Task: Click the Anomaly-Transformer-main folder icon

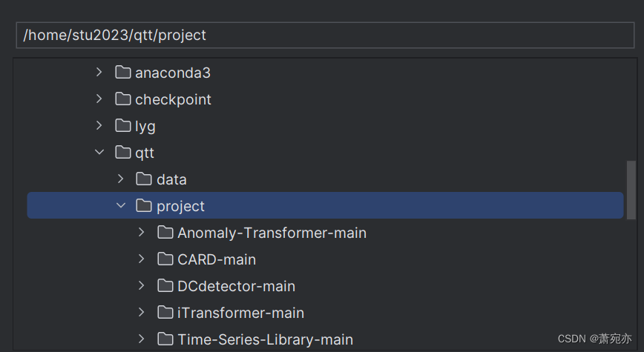Action: (165, 233)
